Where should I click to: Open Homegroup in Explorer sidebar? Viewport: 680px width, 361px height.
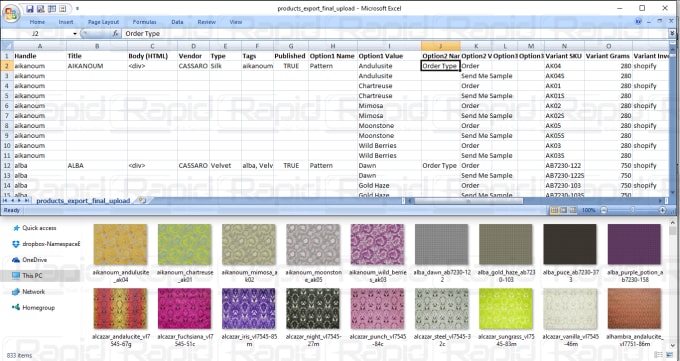(33, 308)
